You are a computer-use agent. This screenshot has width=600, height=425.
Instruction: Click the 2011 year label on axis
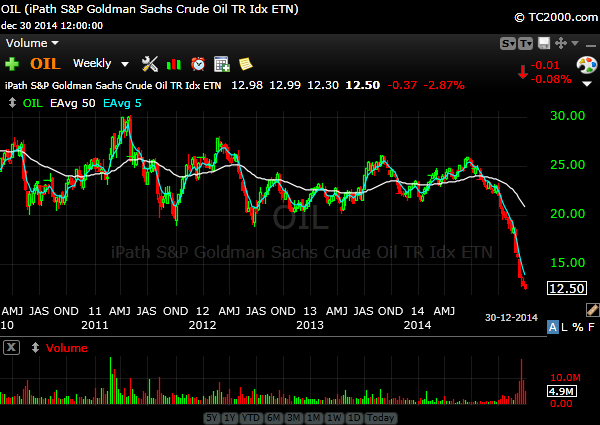coord(95,325)
